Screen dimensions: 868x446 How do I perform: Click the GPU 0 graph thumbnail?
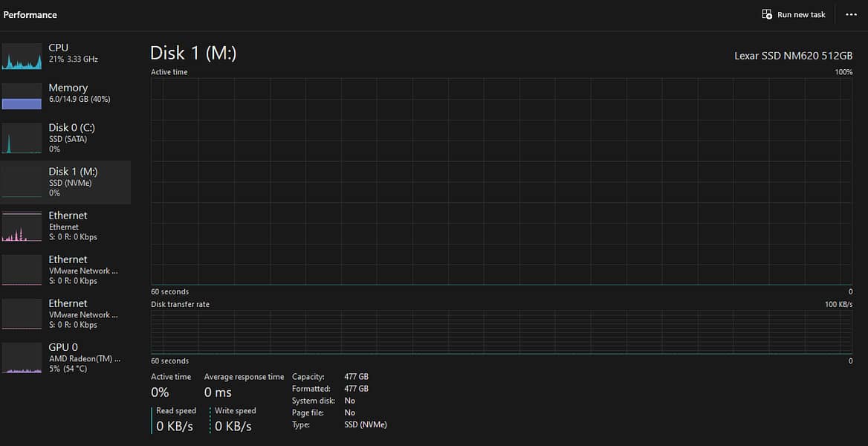pos(22,358)
